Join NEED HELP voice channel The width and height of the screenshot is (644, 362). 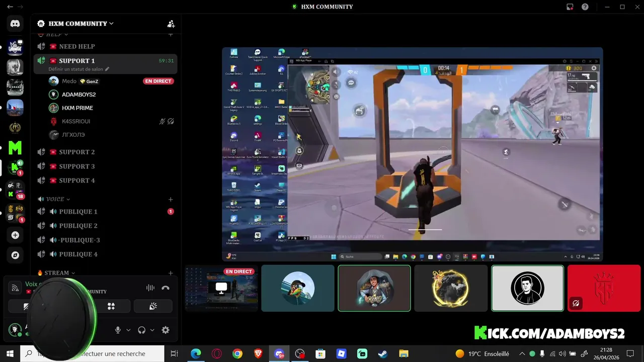click(x=105, y=46)
